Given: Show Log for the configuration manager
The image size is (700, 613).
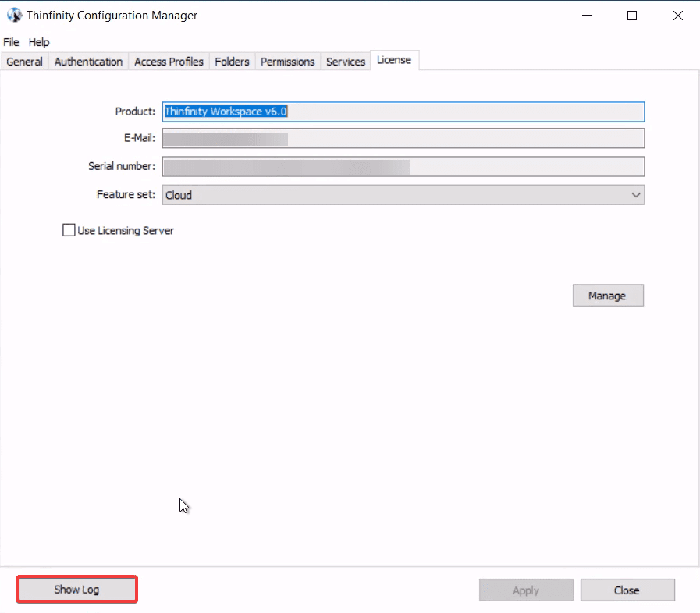Looking at the screenshot, I should [x=76, y=590].
